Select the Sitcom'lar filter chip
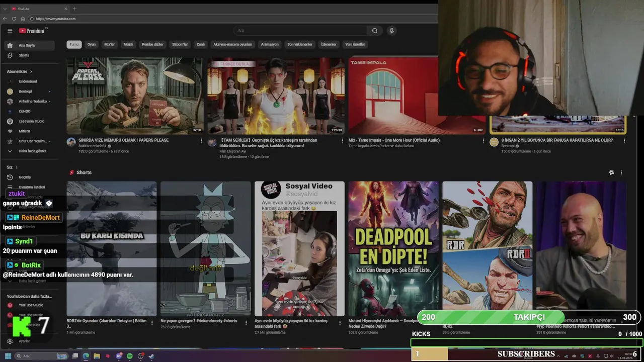644x362 pixels. click(x=180, y=44)
